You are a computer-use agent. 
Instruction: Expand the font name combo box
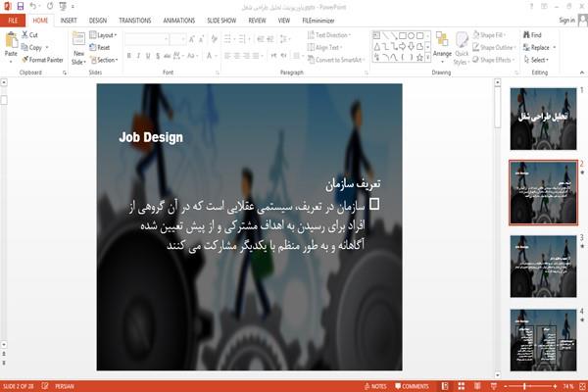(166, 38)
